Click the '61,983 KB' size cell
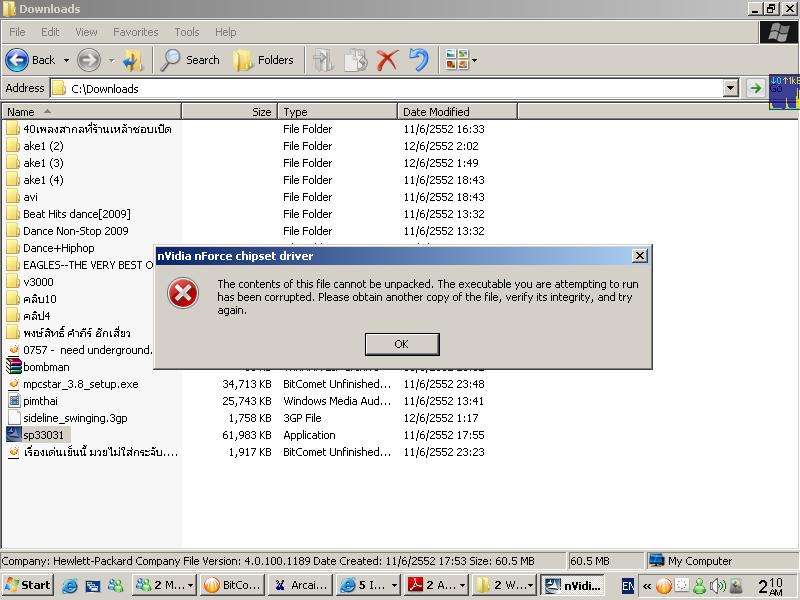 click(247, 435)
